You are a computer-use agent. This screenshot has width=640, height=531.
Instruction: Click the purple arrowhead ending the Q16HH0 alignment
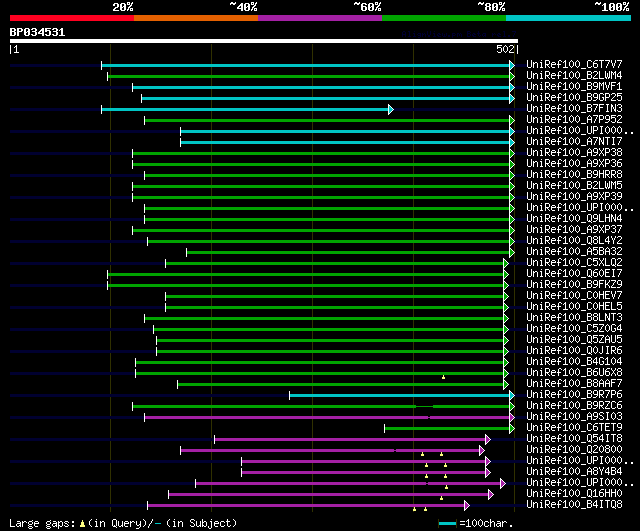point(491,495)
